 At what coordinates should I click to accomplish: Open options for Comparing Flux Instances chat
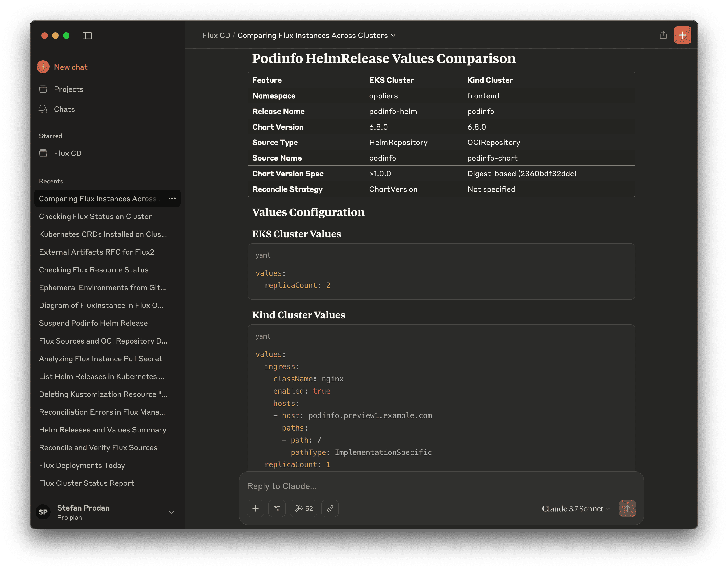point(172,199)
